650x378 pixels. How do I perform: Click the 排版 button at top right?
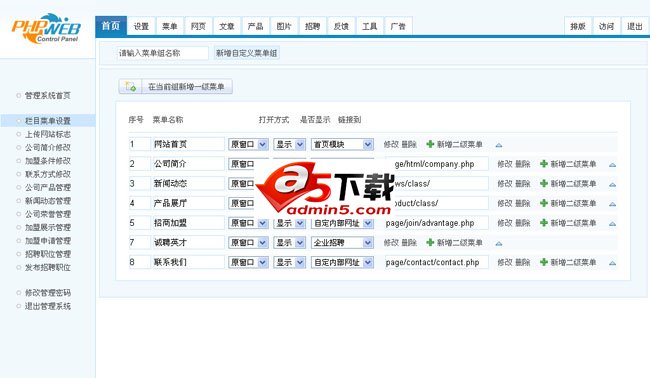(578, 27)
